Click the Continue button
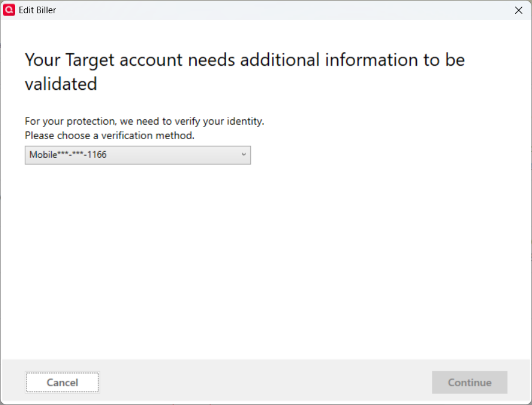This screenshot has width=532, height=405. [x=469, y=383]
